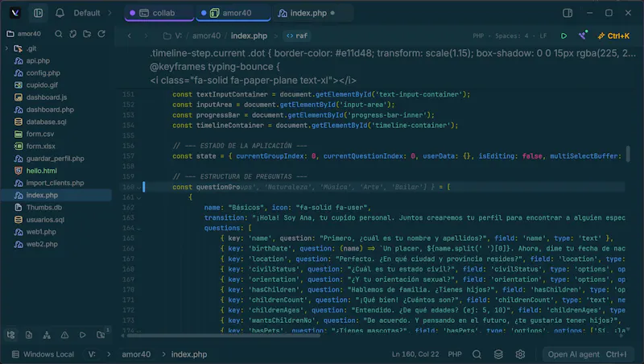This screenshot has width=644, height=364.
Task: Open the run panel icon
Action: tap(83, 335)
